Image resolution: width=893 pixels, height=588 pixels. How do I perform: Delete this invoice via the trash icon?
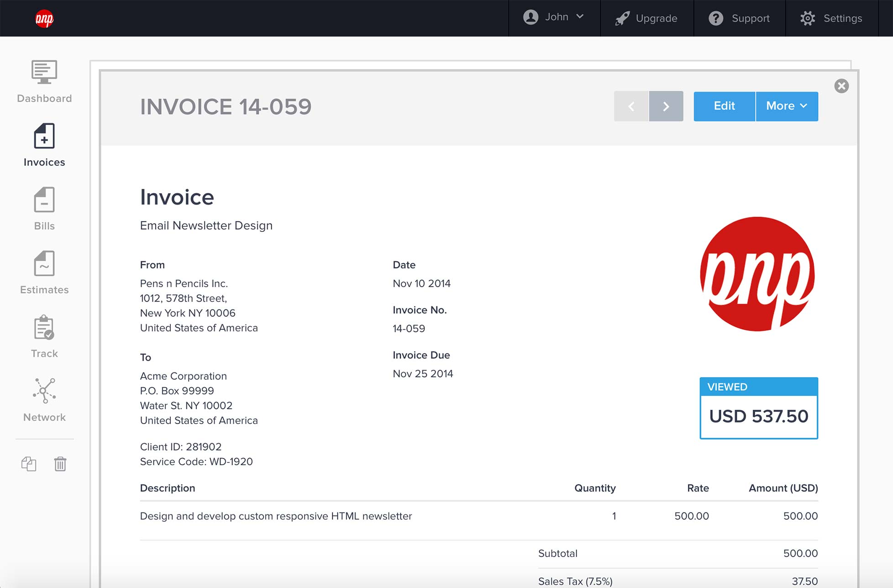pos(60,463)
